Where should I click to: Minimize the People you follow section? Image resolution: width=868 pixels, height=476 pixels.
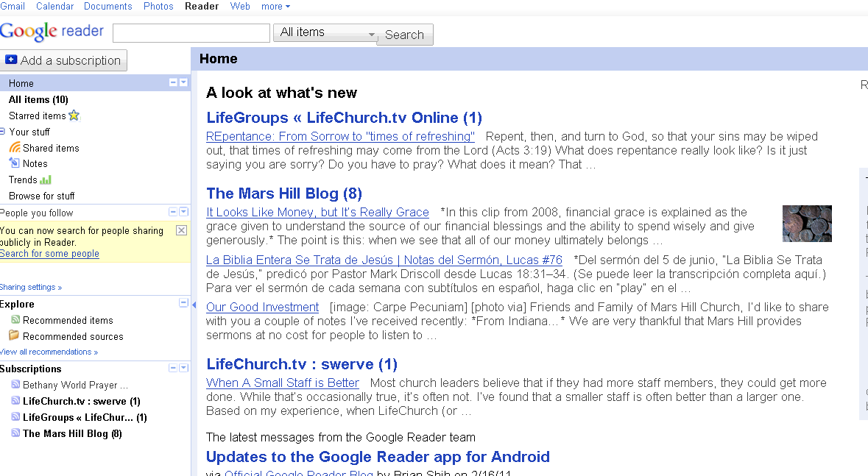click(x=173, y=212)
